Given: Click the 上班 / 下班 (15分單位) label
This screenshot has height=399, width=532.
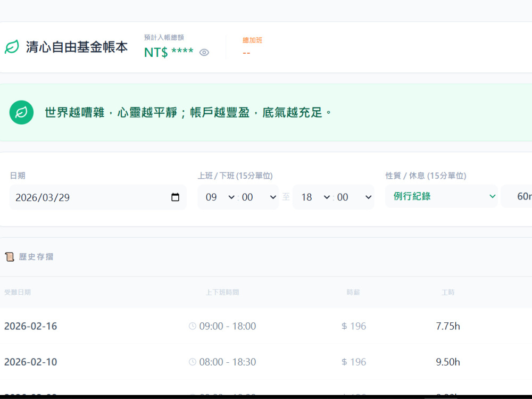Looking at the screenshot, I should (235, 176).
